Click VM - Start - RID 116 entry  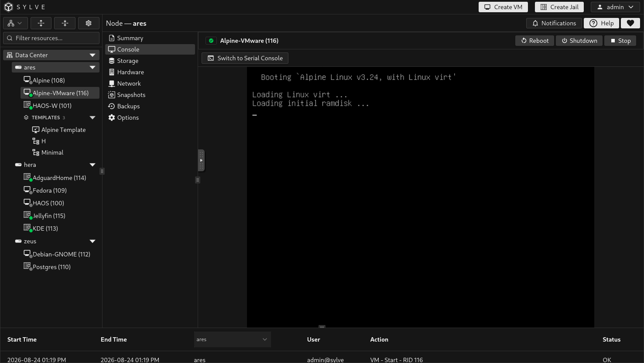pyautogui.click(x=397, y=360)
